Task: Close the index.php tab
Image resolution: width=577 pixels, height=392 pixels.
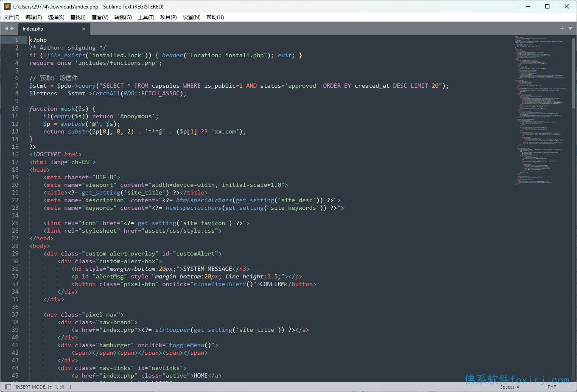Action: (84, 29)
